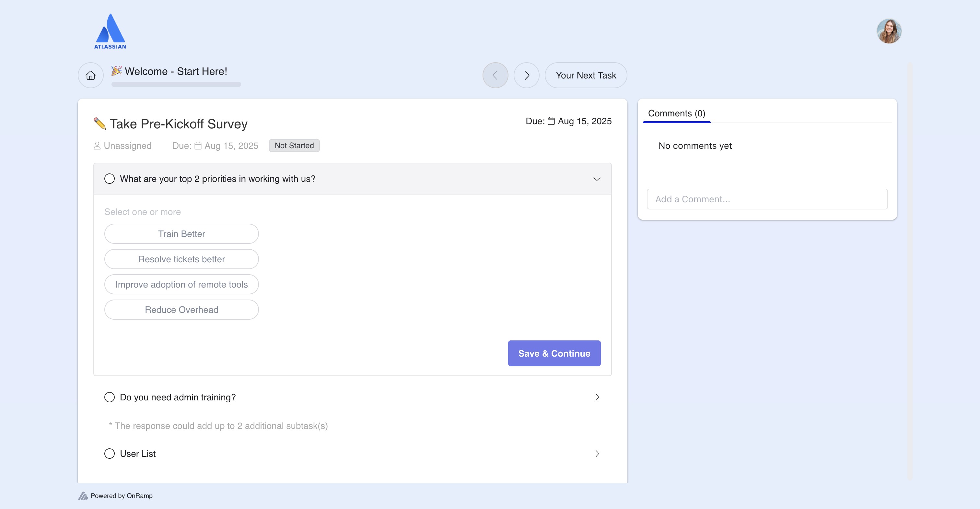The height and width of the screenshot is (509, 980).
Task: Click the Unassigned person icon
Action: [x=97, y=146]
